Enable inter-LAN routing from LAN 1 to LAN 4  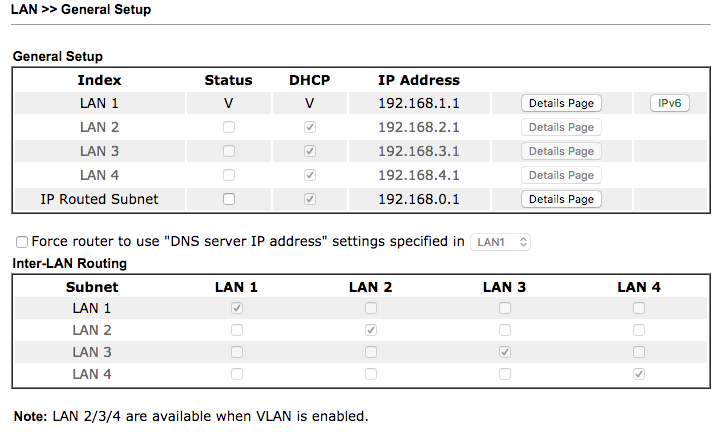(x=639, y=308)
